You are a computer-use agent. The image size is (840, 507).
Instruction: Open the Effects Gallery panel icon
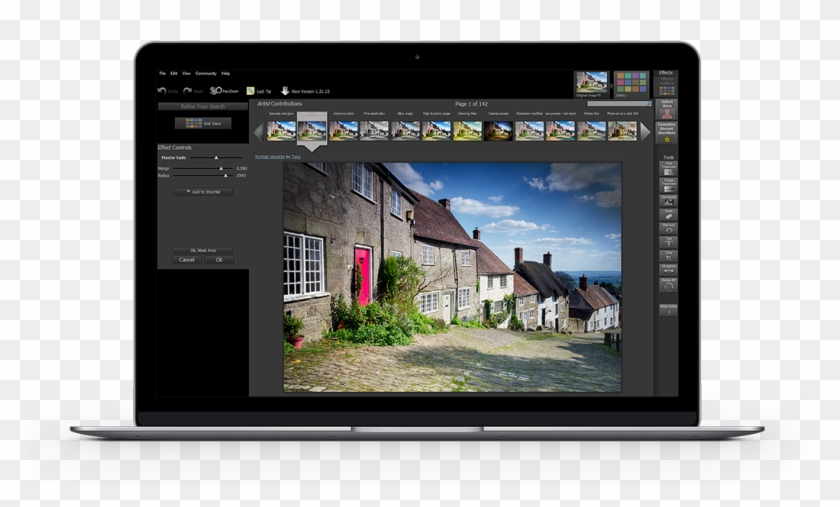666,83
